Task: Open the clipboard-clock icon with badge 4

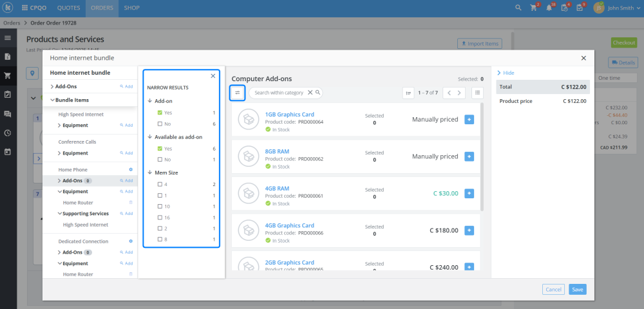Action: [564, 8]
